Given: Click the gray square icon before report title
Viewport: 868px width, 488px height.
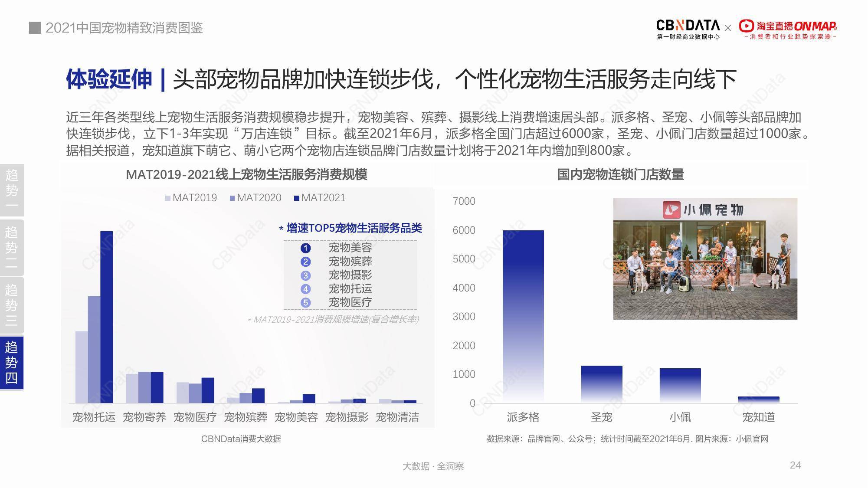Looking at the screenshot, I should [x=35, y=28].
